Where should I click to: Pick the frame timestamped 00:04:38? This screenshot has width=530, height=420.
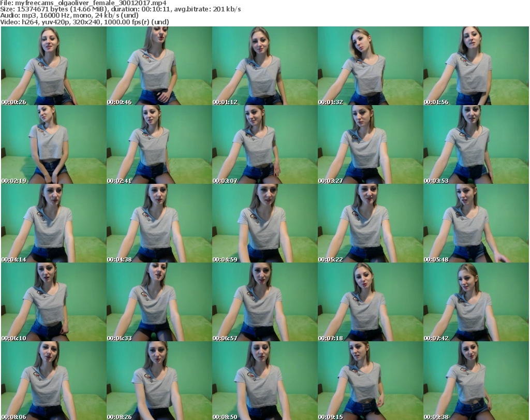point(159,223)
